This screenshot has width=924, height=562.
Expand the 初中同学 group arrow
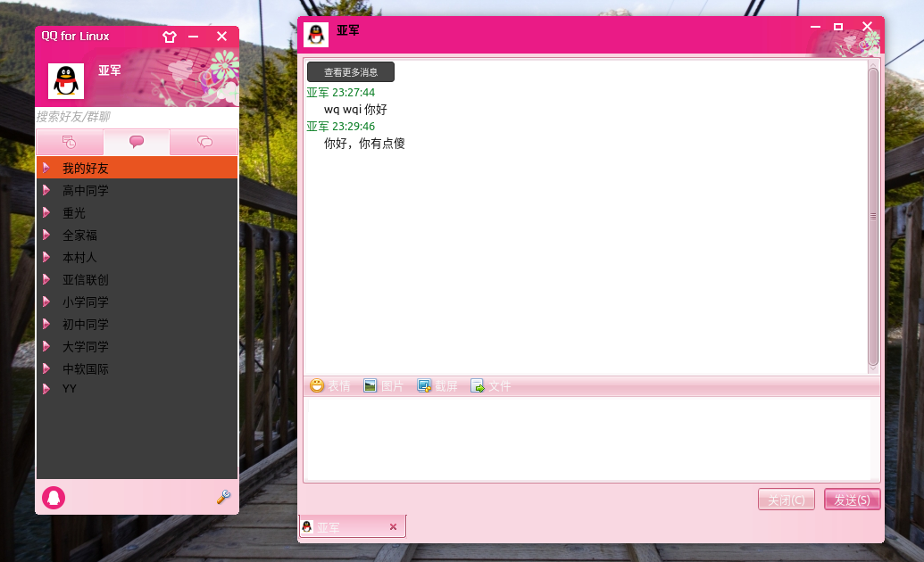[x=46, y=324]
